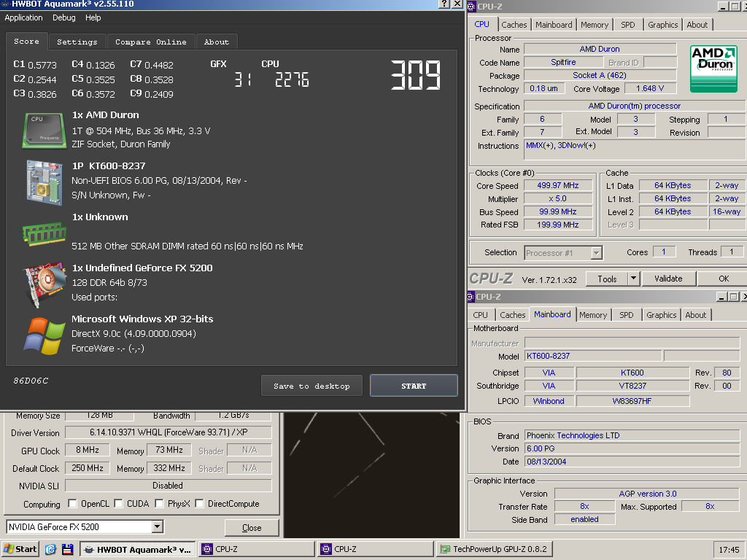
Task: Click the graphics card icon beside GeForce FX 5200
Action: tap(44, 284)
